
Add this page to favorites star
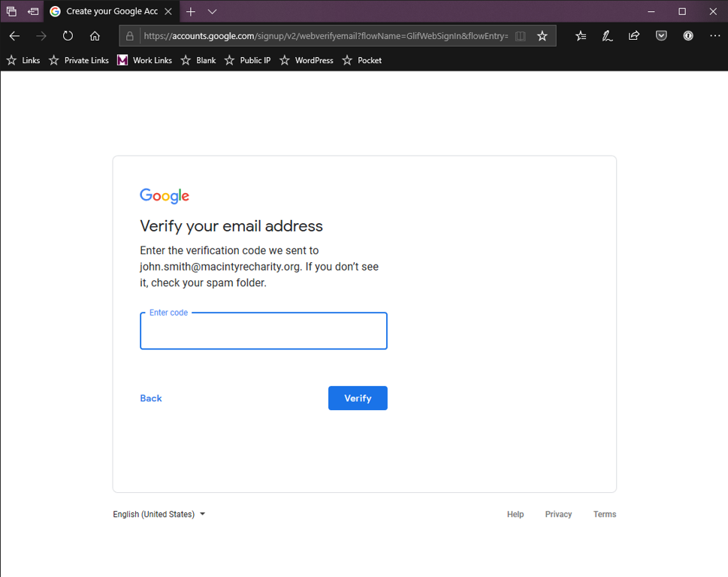click(x=542, y=36)
